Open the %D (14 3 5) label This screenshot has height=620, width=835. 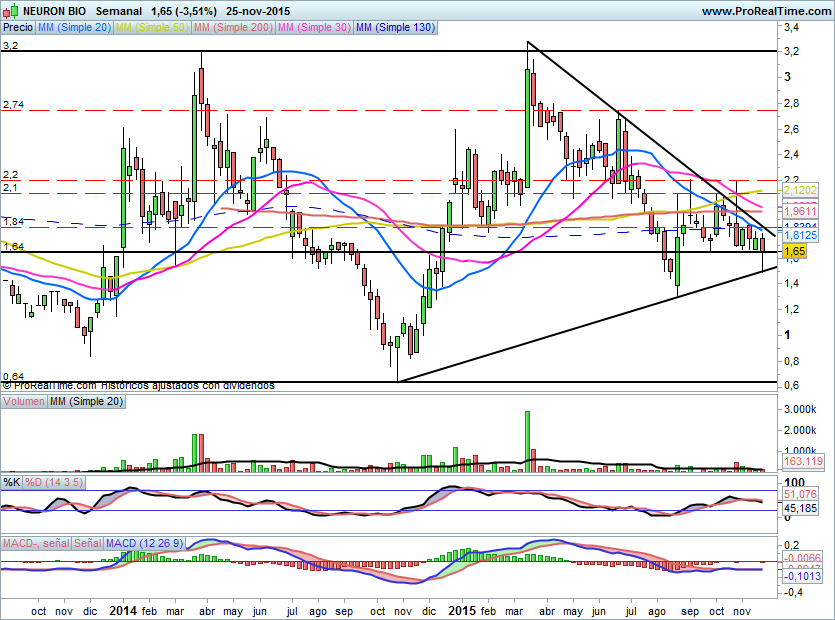pyautogui.click(x=54, y=482)
